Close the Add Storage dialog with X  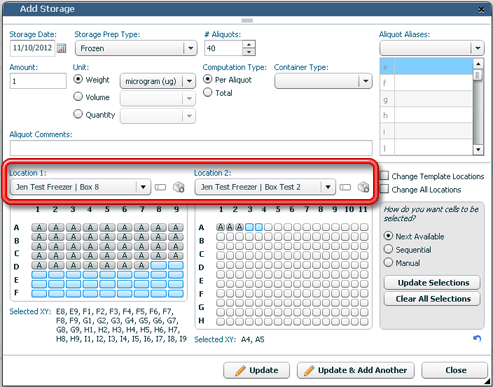click(481, 10)
